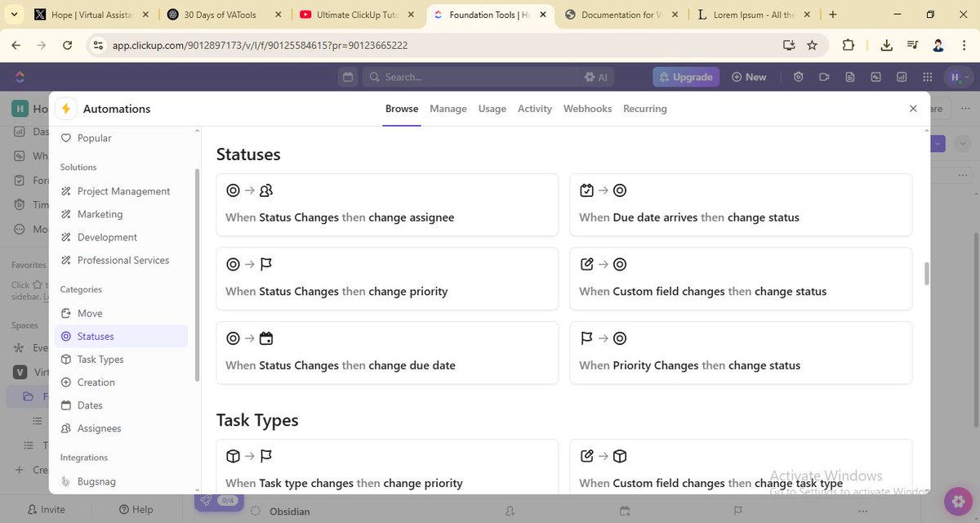Open the dashboards chart icon
980x523 pixels.
901,77
